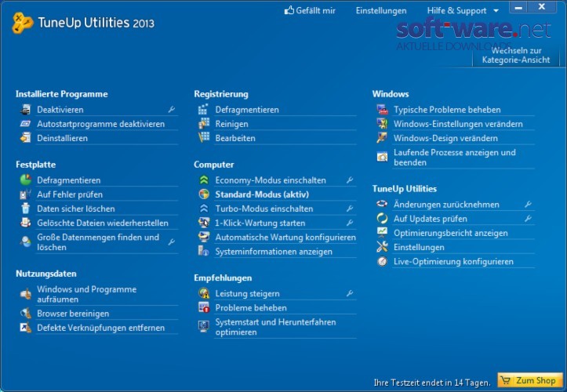Click the Defekte Verknüpfungen entfernen icon

[26, 328]
